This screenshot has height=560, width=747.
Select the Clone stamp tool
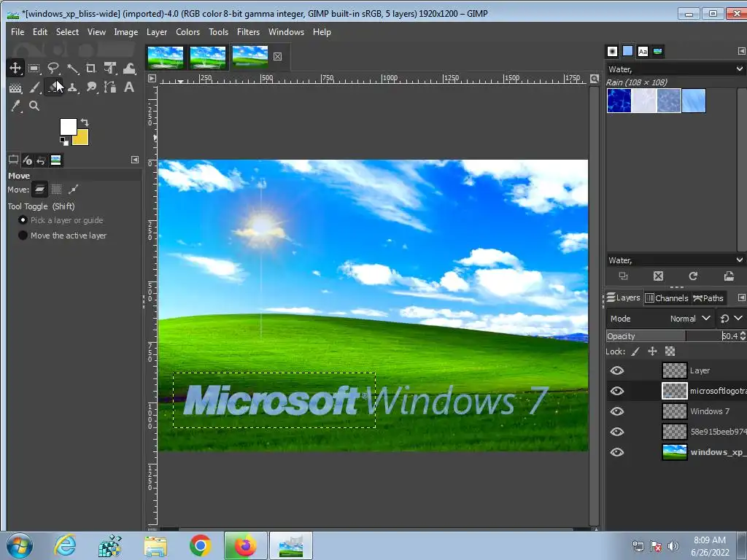(x=72, y=87)
